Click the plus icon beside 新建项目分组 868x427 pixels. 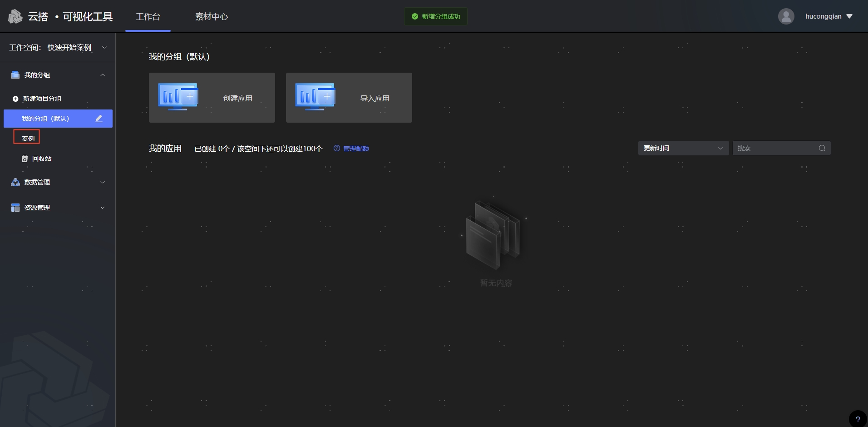[x=15, y=99]
